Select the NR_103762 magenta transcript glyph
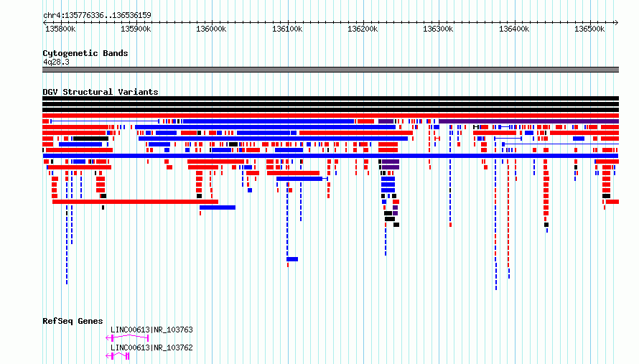 pyautogui.click(x=118, y=356)
